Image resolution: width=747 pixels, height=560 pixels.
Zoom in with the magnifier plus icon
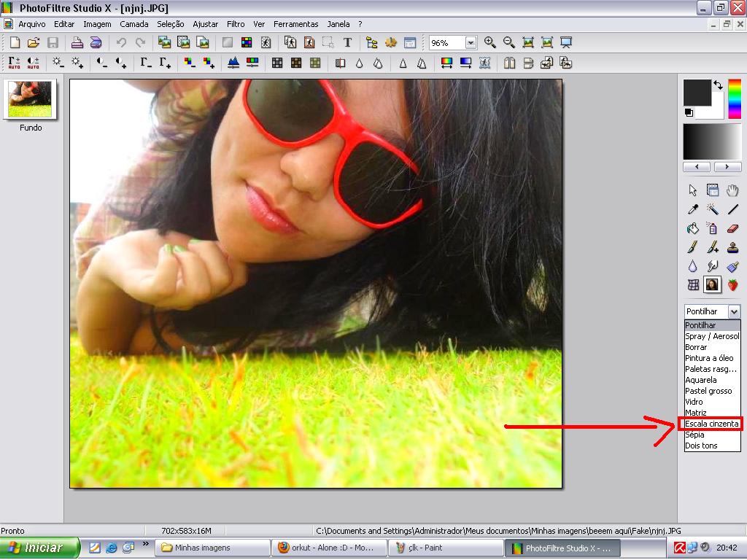click(x=489, y=42)
